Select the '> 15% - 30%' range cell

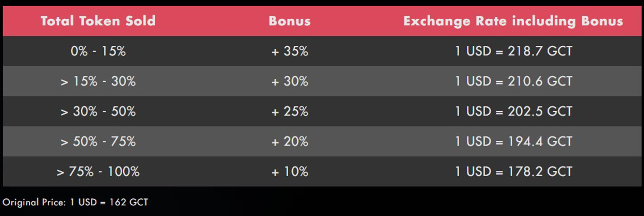tap(98, 81)
